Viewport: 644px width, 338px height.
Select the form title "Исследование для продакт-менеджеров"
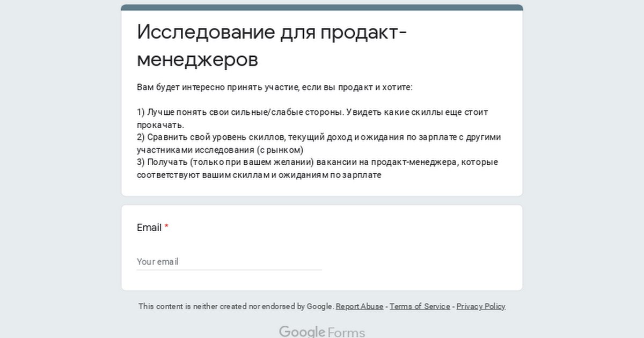(x=272, y=46)
